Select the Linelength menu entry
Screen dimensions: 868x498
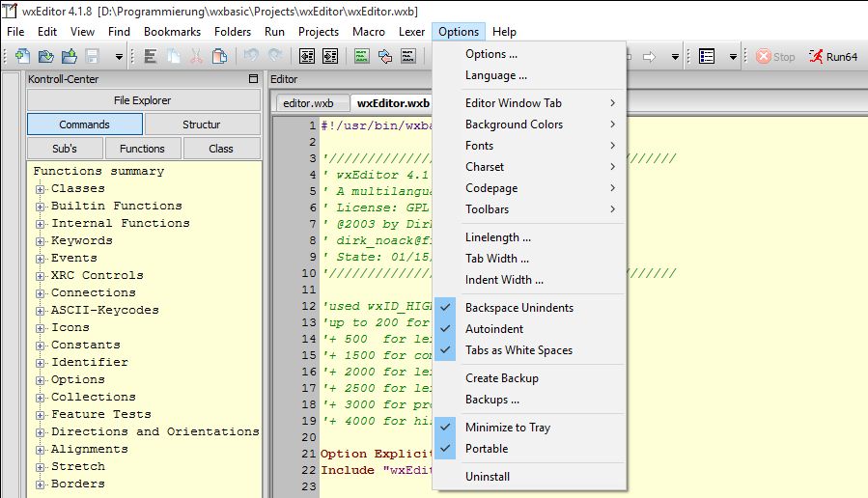click(x=497, y=237)
